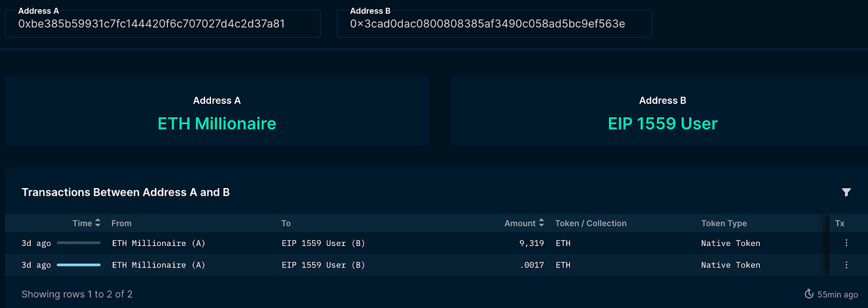Click the 9,319 amount value
The height and width of the screenshot is (308, 868).
pos(531,243)
